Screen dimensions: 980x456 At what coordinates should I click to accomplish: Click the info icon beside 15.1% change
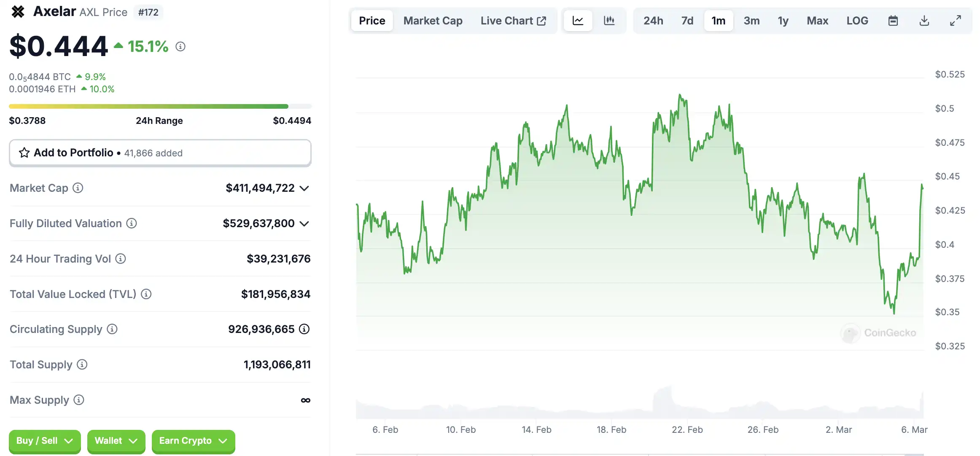click(180, 47)
